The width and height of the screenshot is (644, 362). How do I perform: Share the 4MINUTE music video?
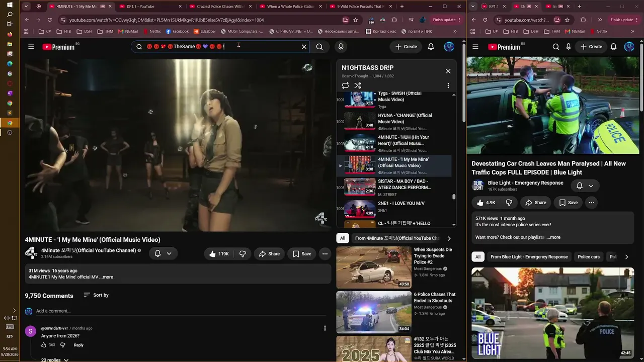click(269, 254)
